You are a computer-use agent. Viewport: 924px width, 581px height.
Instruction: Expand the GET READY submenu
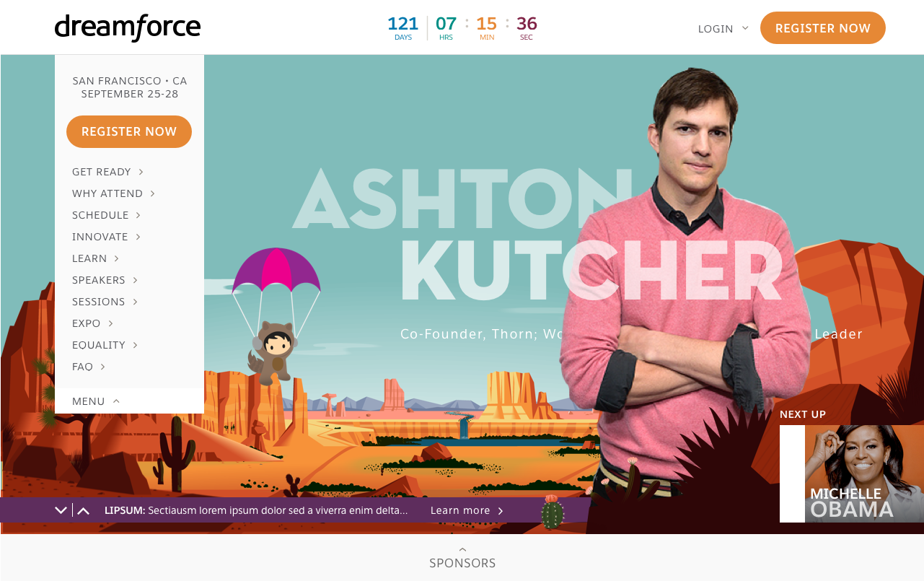point(108,172)
